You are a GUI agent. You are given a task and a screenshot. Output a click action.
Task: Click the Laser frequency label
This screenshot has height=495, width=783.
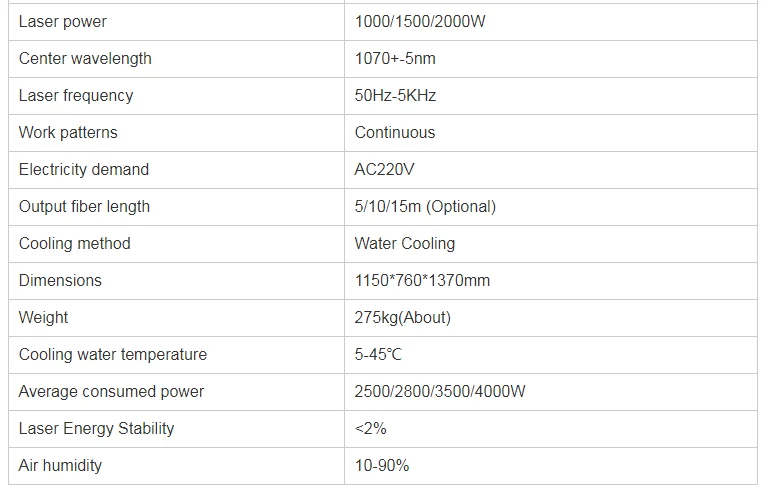pos(76,95)
